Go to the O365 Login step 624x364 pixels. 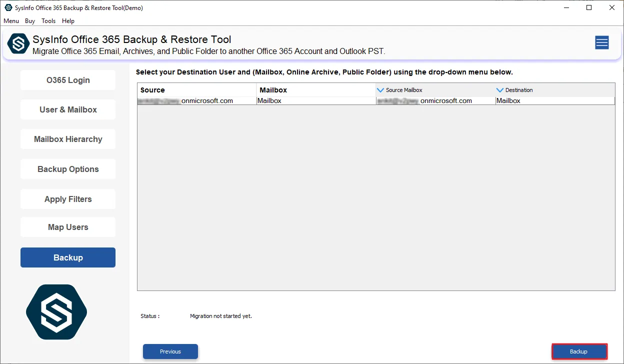(x=68, y=80)
